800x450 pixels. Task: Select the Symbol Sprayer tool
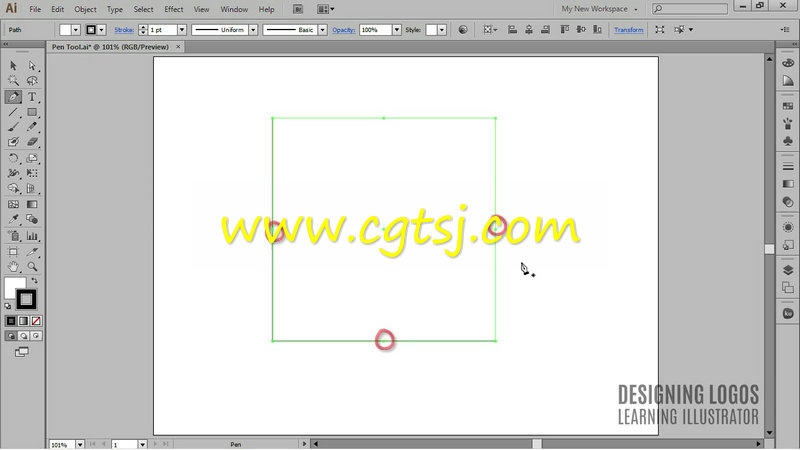tap(13, 236)
